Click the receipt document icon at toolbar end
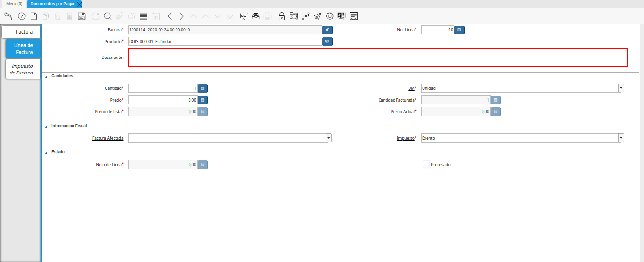Image resolution: width=644 pixels, height=262 pixels. point(354,16)
